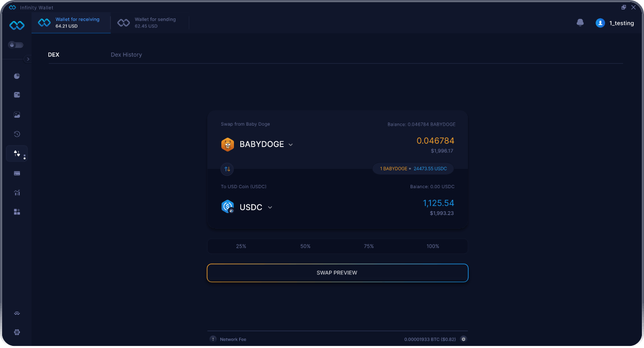The height and width of the screenshot is (348, 644).
Task: Select 25% of balance
Action: (x=241, y=246)
